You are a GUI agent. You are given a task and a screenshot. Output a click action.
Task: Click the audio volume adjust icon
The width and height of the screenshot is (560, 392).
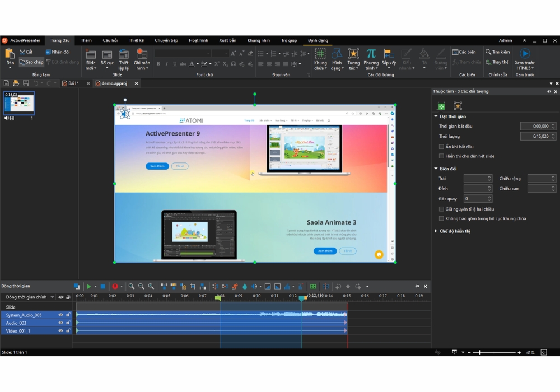[254, 286]
